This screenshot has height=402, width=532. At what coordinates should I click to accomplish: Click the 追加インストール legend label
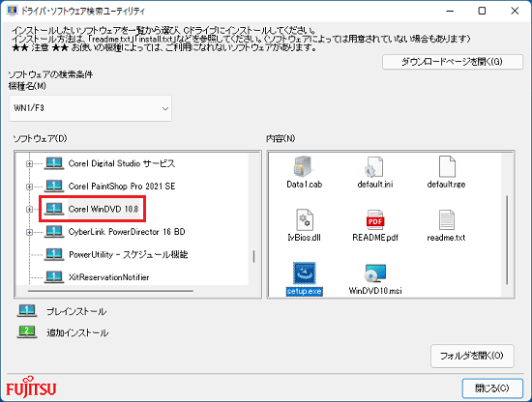click(x=77, y=332)
